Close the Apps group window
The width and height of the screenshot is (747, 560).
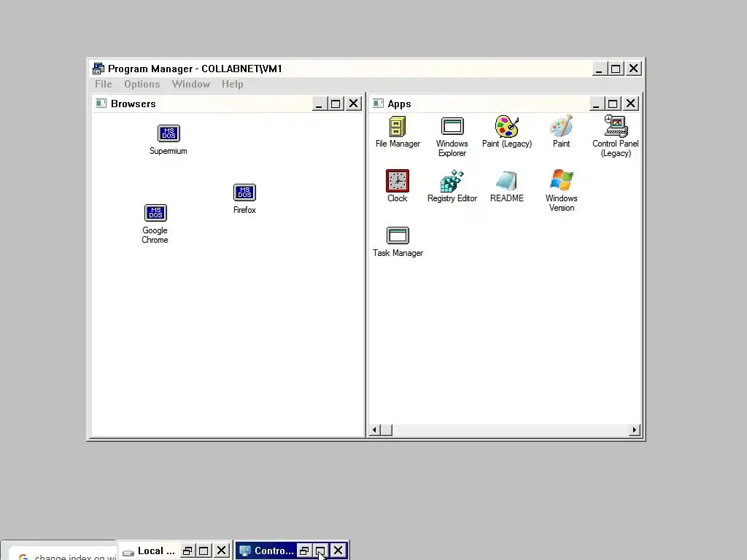pyautogui.click(x=631, y=104)
